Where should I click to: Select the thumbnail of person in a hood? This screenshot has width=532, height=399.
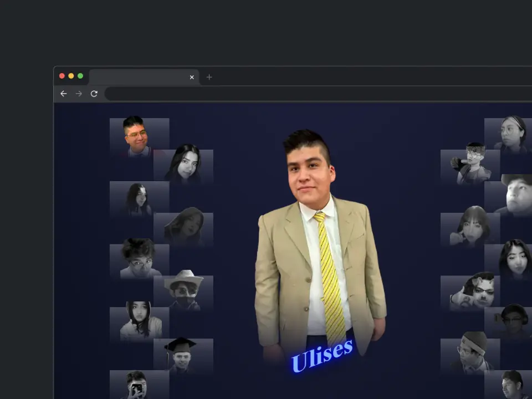coord(139,323)
